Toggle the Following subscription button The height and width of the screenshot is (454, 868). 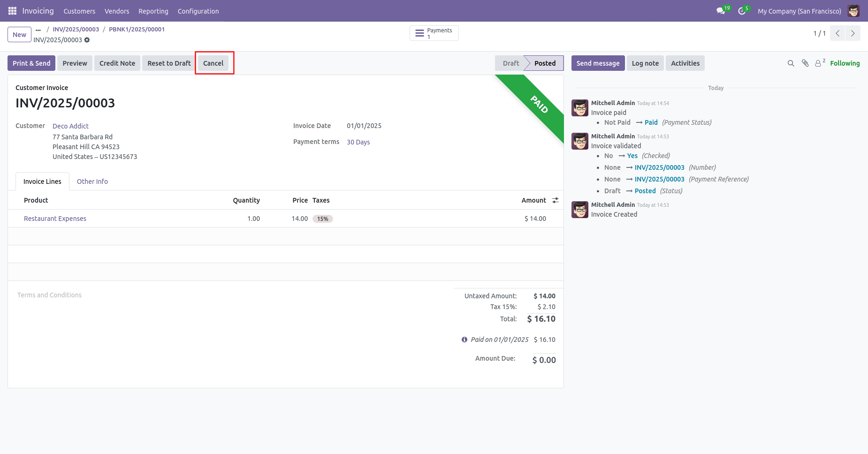845,63
